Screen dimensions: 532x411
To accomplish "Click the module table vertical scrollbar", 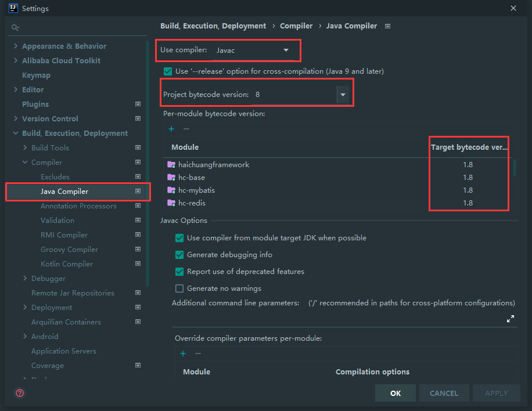I will coord(515,167).
